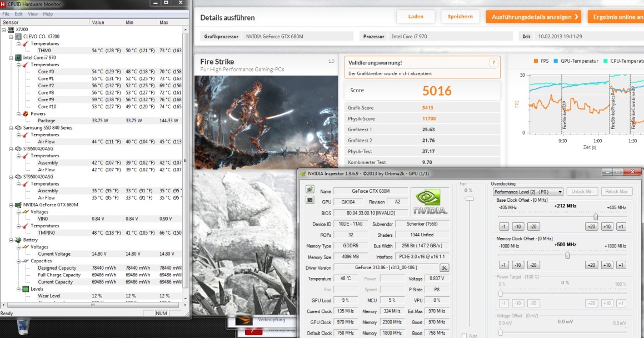Collapse the X7200 root node
This screenshot has height=338, width=644.
4,29
